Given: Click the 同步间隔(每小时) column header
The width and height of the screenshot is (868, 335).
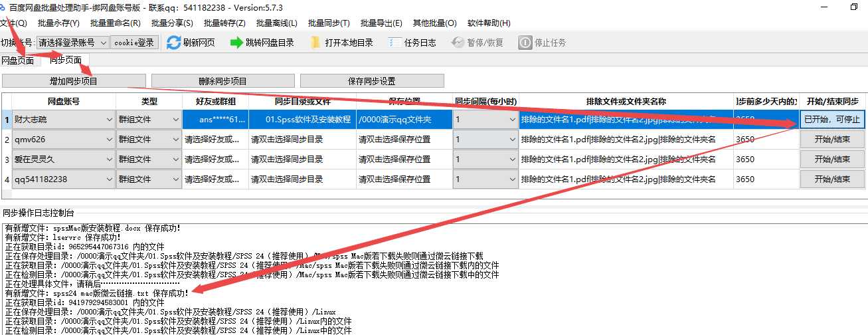Looking at the screenshot, I should pyautogui.click(x=485, y=102).
